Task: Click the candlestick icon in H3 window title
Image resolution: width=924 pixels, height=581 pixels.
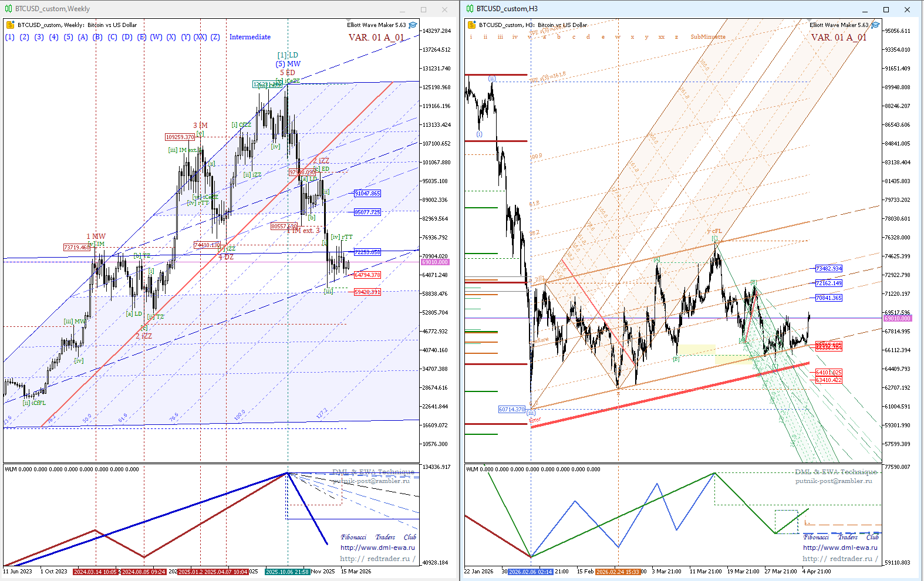Action: (470, 9)
